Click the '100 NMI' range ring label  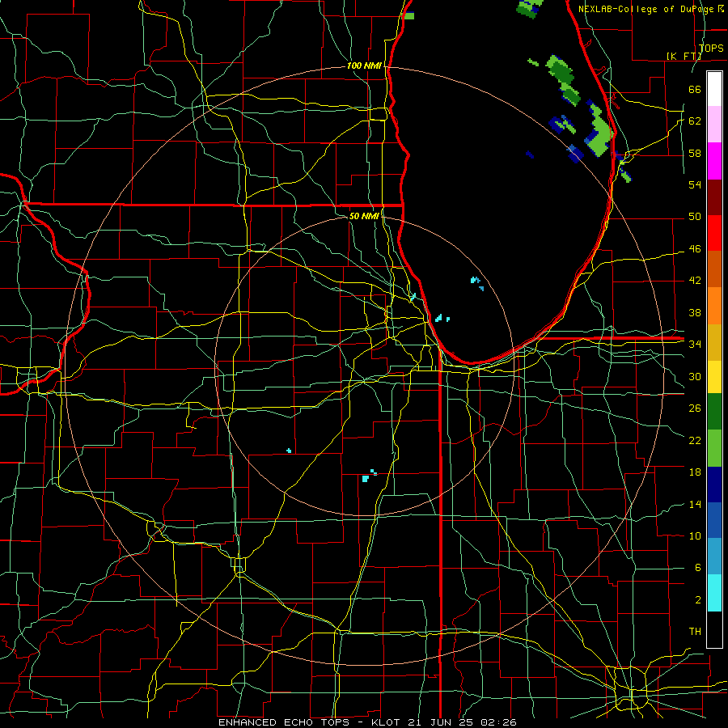click(364, 66)
